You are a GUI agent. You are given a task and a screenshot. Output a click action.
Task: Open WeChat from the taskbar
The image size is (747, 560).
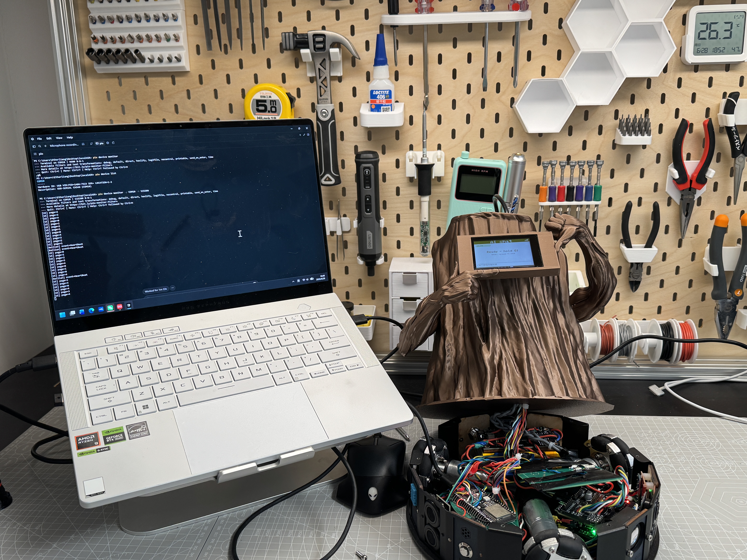coord(110,308)
